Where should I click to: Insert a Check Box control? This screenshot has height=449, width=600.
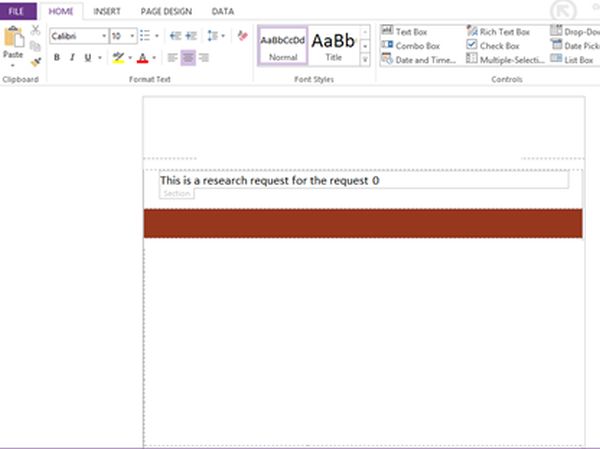click(493, 46)
